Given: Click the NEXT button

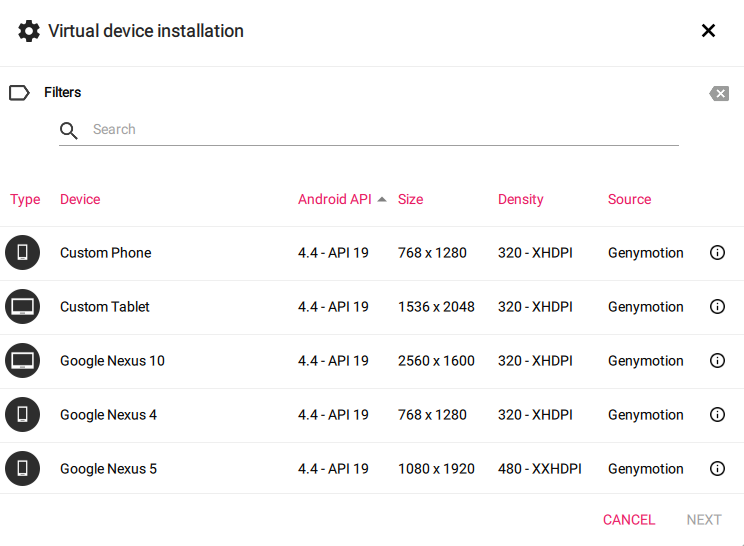Looking at the screenshot, I should tap(704, 520).
